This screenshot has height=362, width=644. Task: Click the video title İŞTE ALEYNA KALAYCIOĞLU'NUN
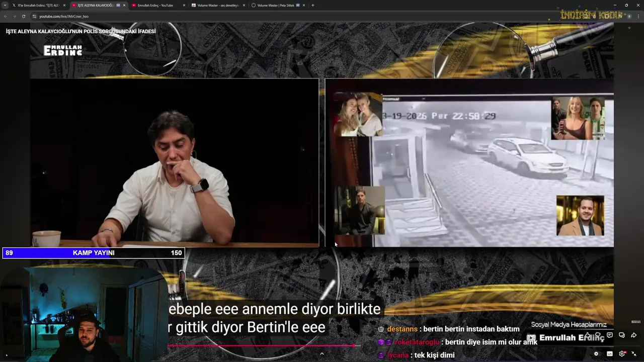(x=81, y=31)
